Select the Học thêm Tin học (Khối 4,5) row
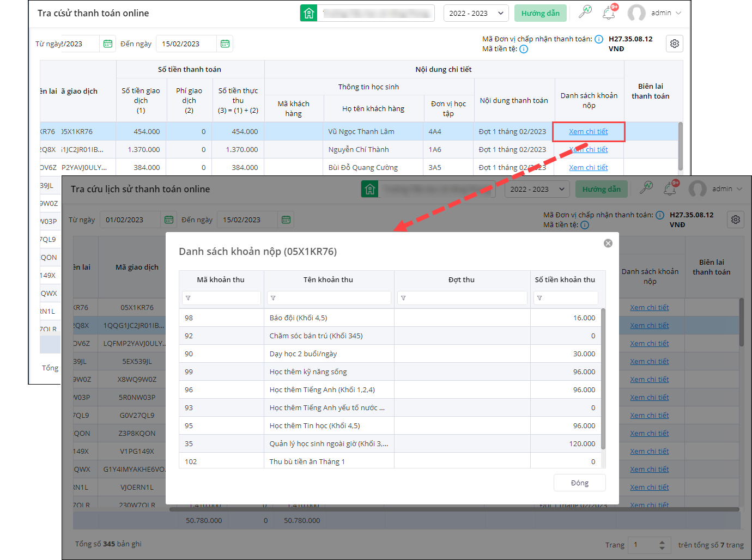 [x=390, y=425]
